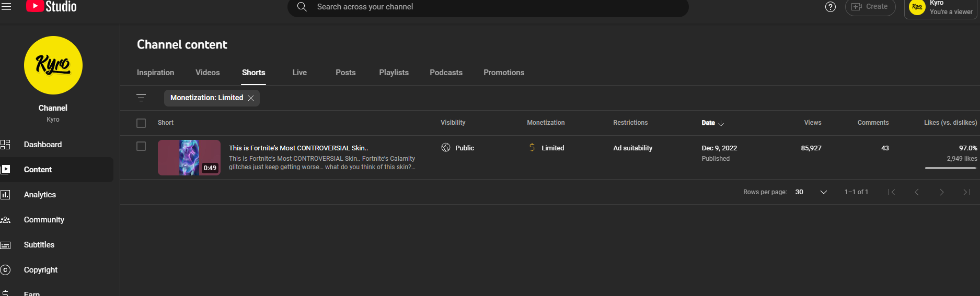Click the short's description text
The width and height of the screenshot is (980, 296).
coord(322,163)
